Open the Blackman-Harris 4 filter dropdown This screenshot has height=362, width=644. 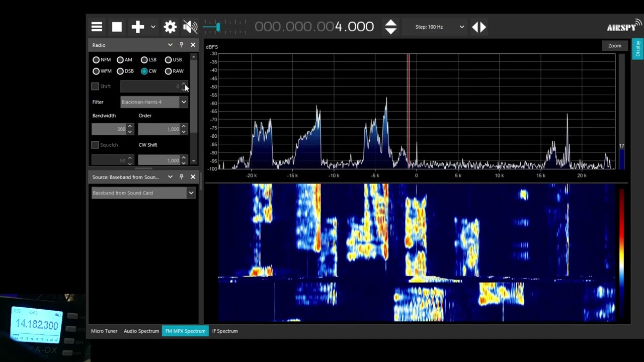click(154, 102)
